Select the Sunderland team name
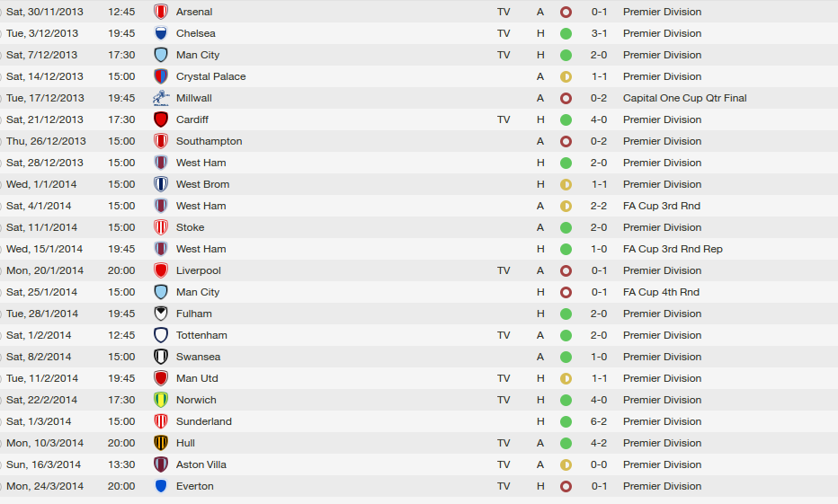 tap(203, 421)
